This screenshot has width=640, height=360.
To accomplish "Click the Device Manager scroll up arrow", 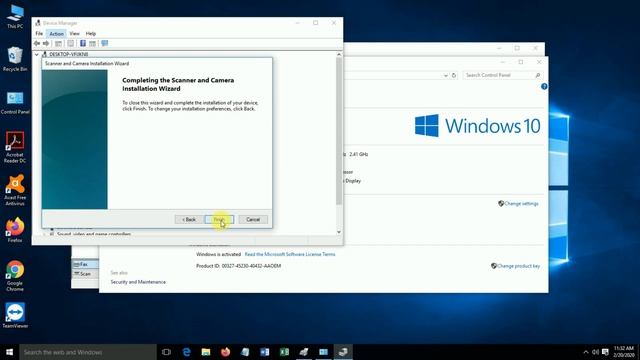I will pos(339,54).
